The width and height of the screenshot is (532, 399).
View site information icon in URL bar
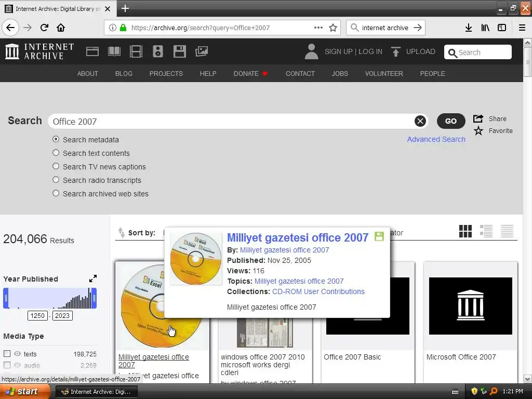(113, 28)
